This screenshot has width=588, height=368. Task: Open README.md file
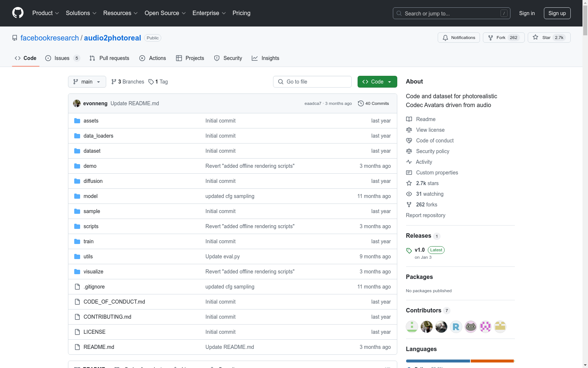(99, 347)
